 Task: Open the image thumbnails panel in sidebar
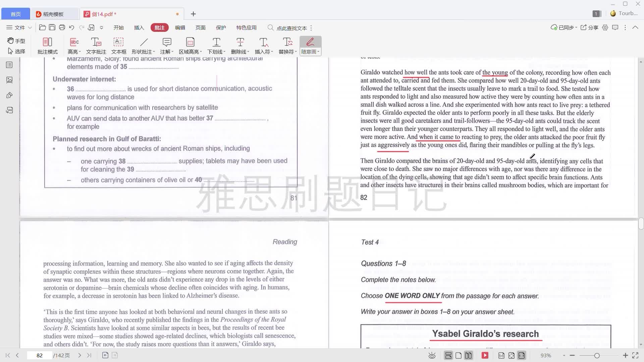tap(9, 80)
